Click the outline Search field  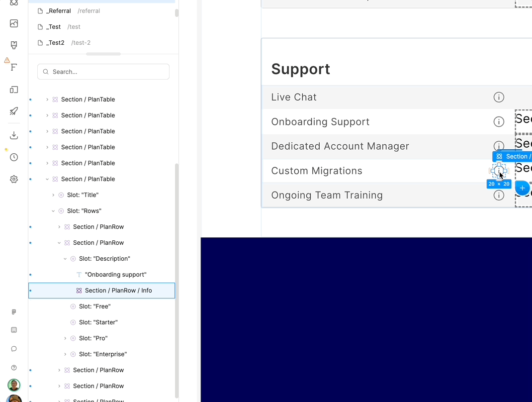click(103, 72)
